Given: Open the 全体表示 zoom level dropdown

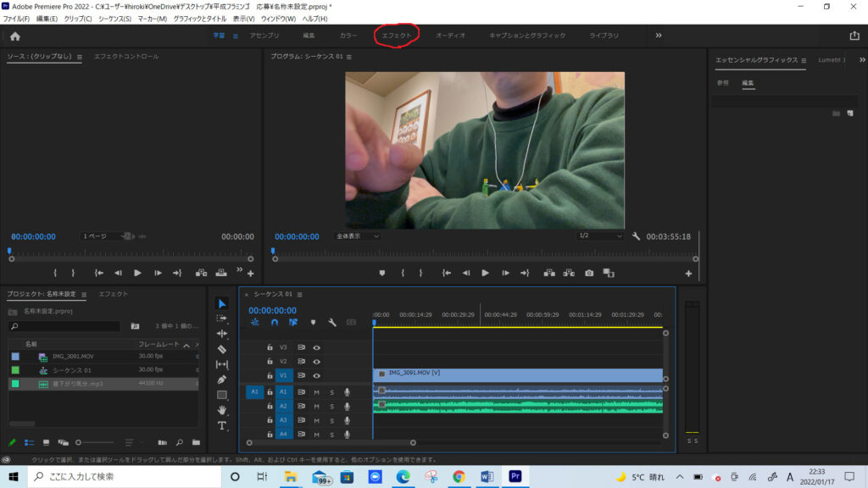Looking at the screenshot, I should tap(357, 236).
